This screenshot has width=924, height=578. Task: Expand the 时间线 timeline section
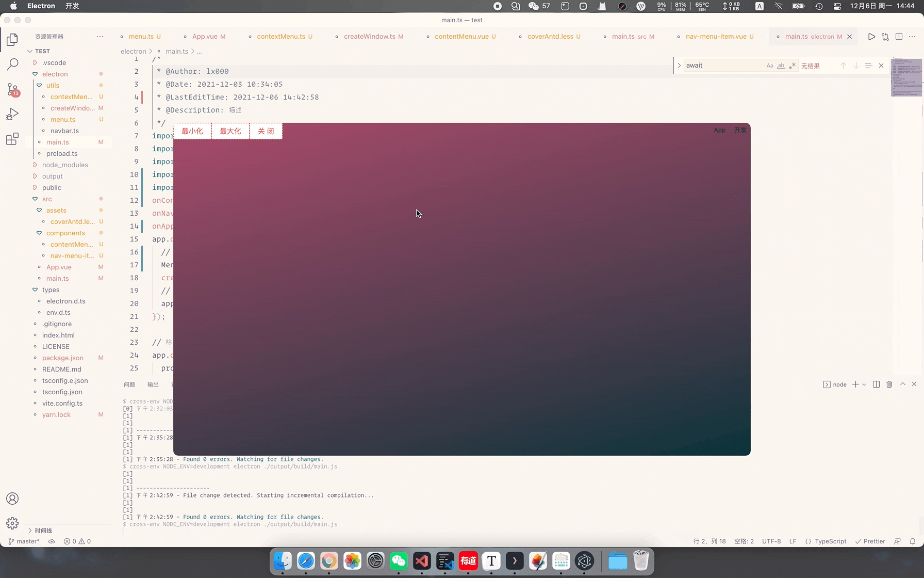[42, 530]
